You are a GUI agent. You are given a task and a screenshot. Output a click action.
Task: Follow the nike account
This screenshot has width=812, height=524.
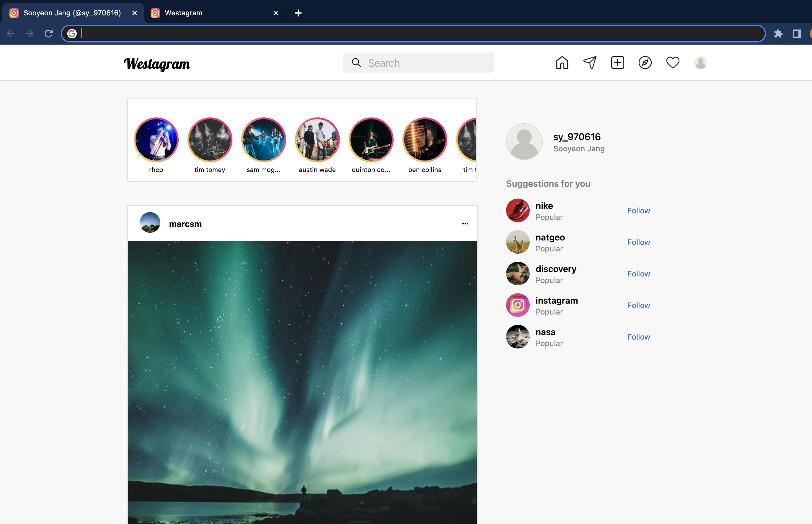[639, 211]
